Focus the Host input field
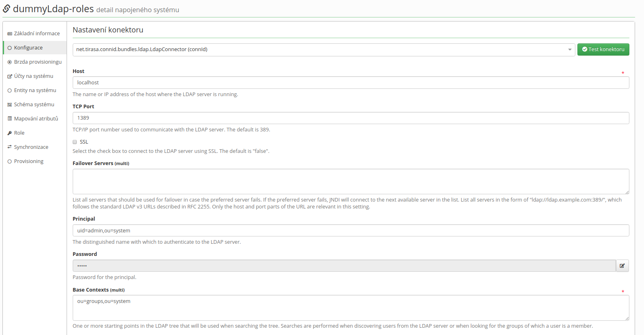Viewport: 644px width, 335px height. click(351, 83)
